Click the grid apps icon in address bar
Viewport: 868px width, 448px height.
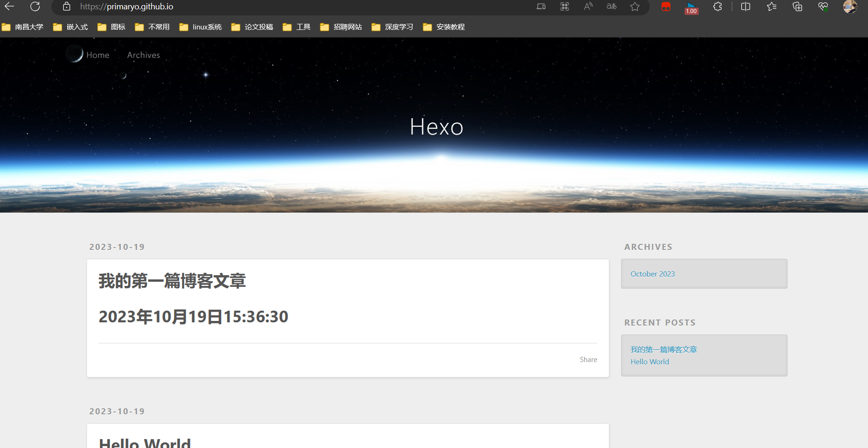click(x=564, y=7)
